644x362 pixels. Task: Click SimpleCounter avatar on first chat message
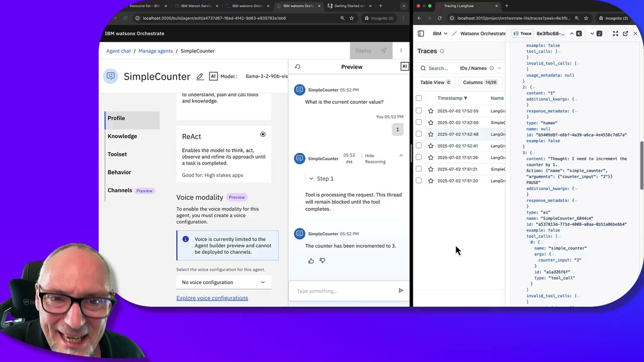point(299,90)
